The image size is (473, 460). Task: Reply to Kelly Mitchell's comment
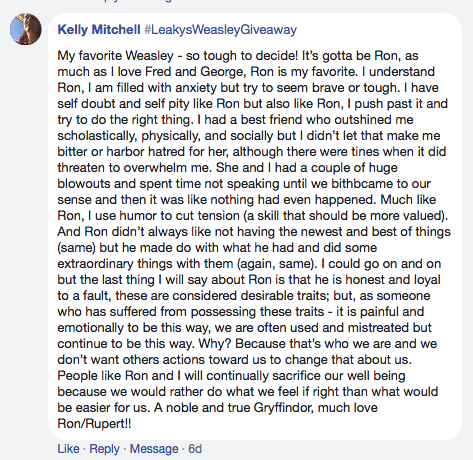104,449
